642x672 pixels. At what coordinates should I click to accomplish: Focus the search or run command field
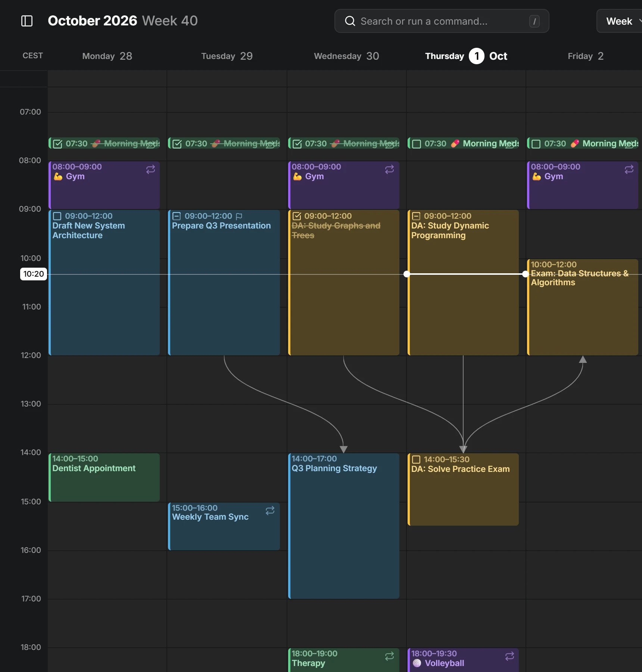point(442,21)
